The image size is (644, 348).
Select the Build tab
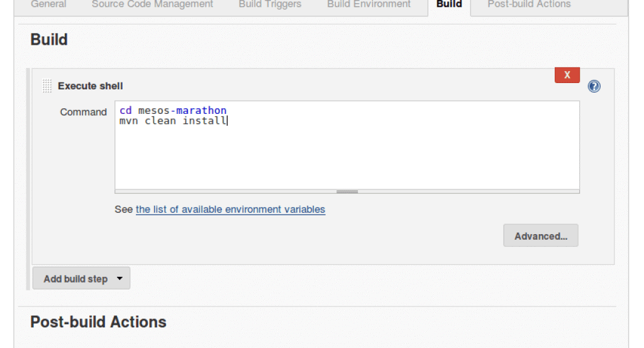[449, 4]
